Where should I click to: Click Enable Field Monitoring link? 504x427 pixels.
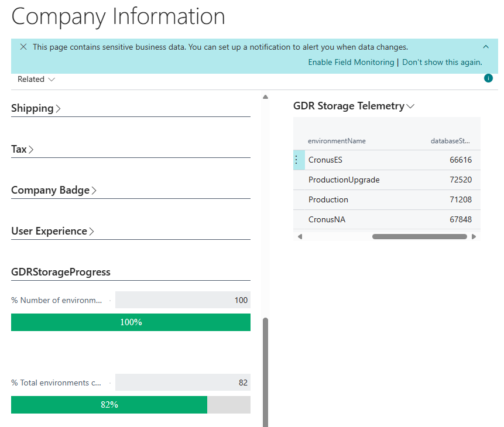(351, 62)
